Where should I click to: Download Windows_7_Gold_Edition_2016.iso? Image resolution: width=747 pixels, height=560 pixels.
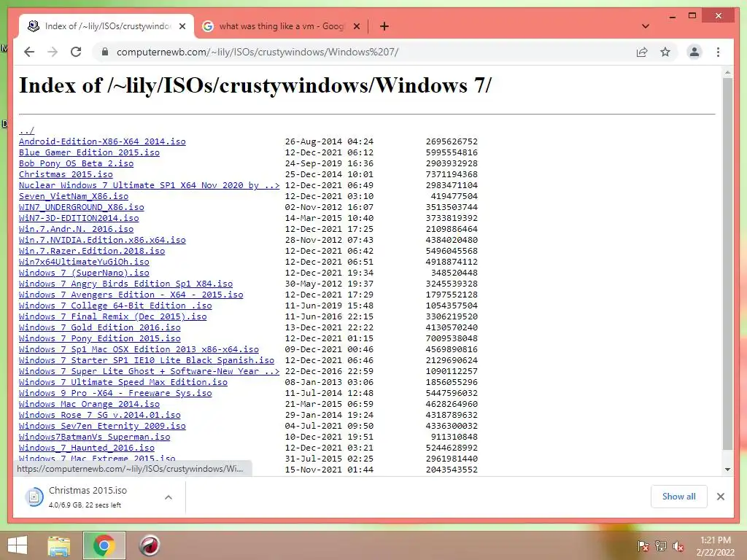(x=99, y=327)
